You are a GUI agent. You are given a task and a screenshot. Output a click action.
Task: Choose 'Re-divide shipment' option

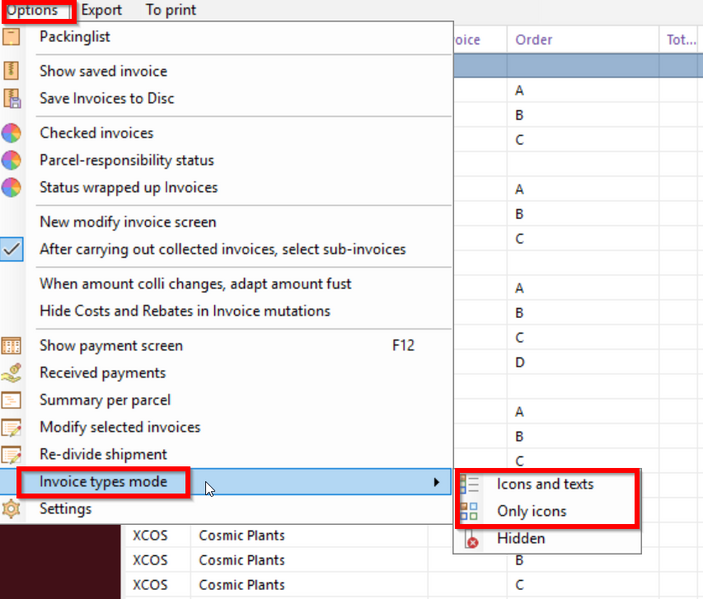[x=103, y=455]
